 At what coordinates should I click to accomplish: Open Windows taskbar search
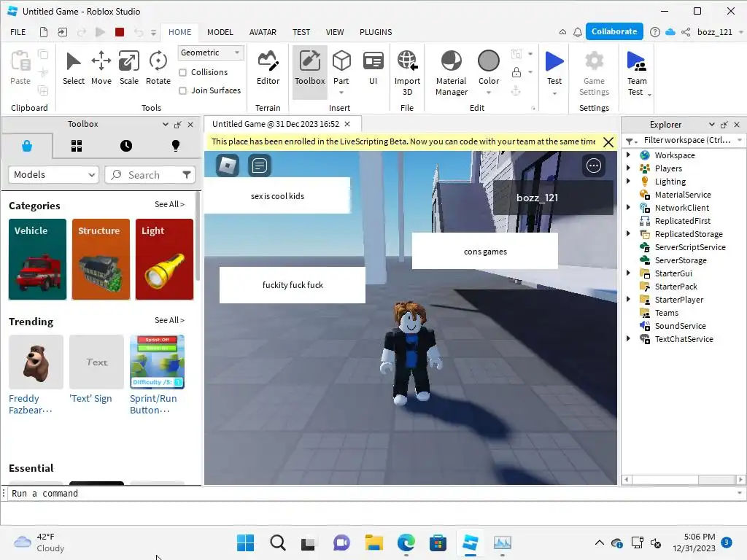[277, 542]
